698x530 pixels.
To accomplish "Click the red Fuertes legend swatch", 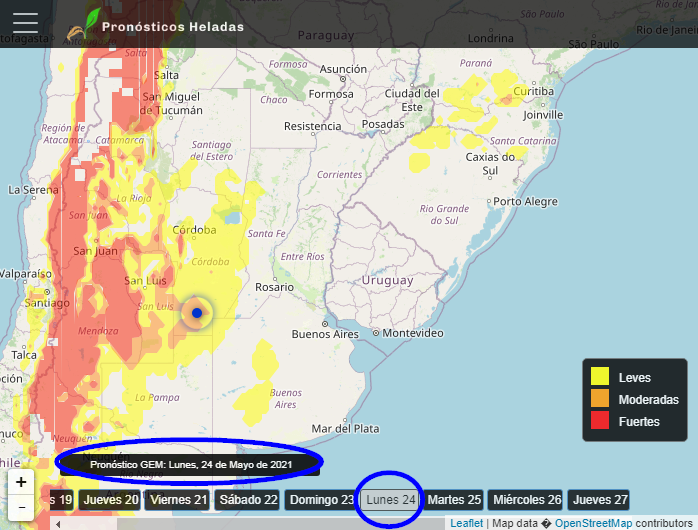I will (x=600, y=420).
